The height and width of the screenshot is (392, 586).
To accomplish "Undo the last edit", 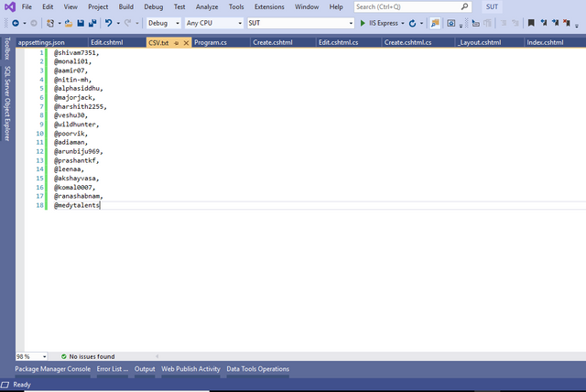I will pos(109,23).
